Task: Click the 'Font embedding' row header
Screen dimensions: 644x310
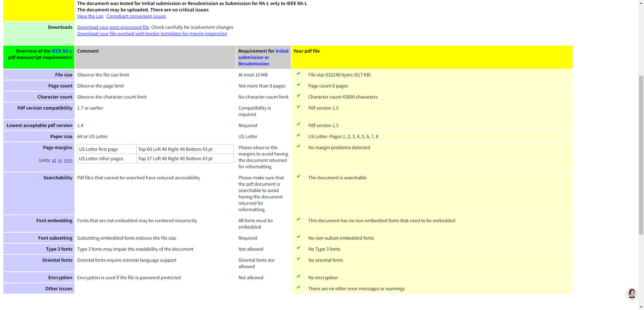Action: click(x=39, y=224)
